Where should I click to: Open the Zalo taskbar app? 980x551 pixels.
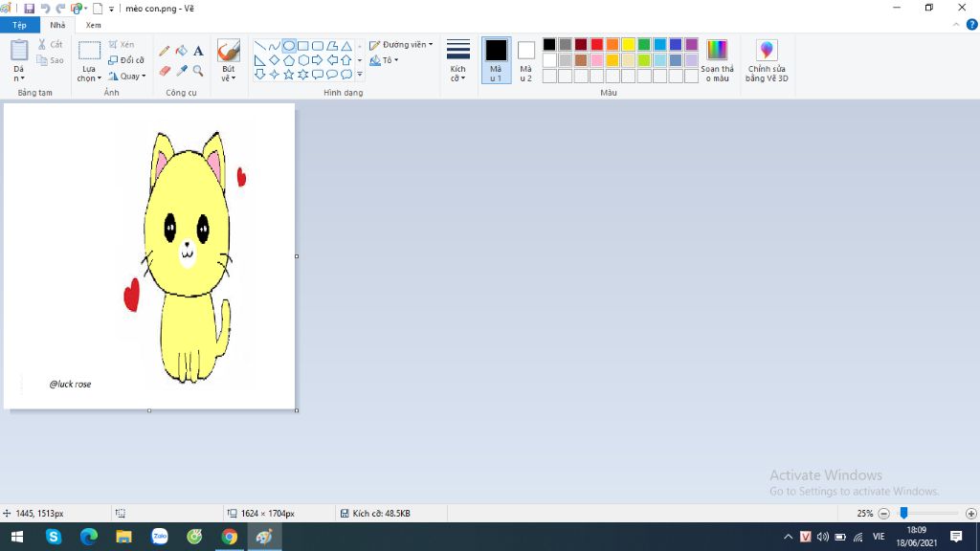(x=160, y=537)
